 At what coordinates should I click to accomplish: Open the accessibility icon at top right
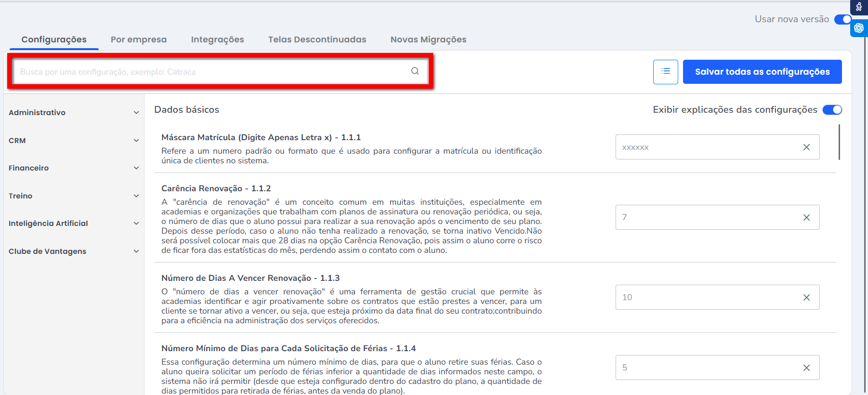tap(859, 7)
